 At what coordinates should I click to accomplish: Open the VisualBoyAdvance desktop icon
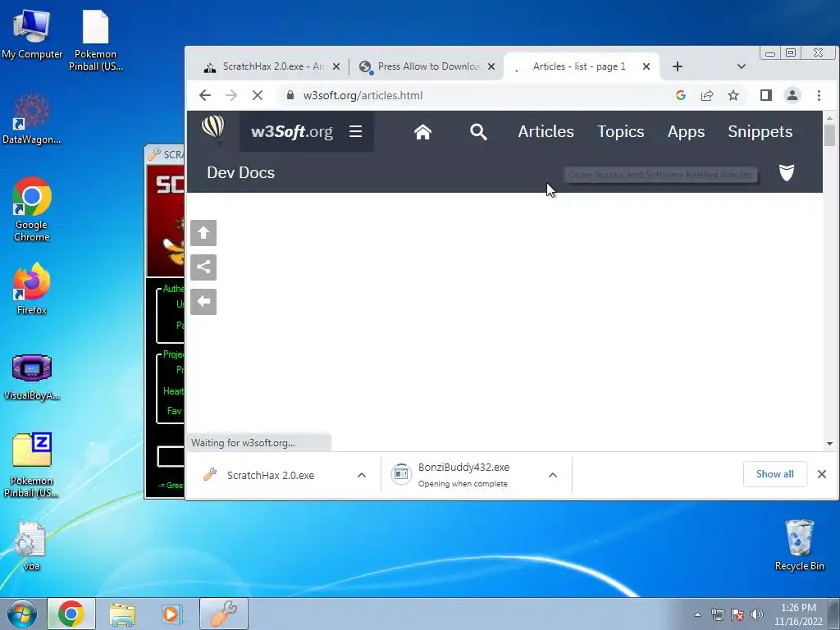(x=32, y=377)
